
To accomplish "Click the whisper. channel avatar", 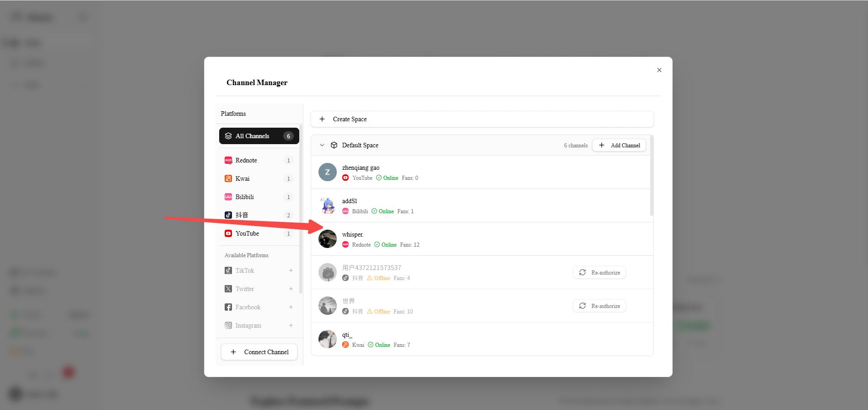I will pos(327,239).
